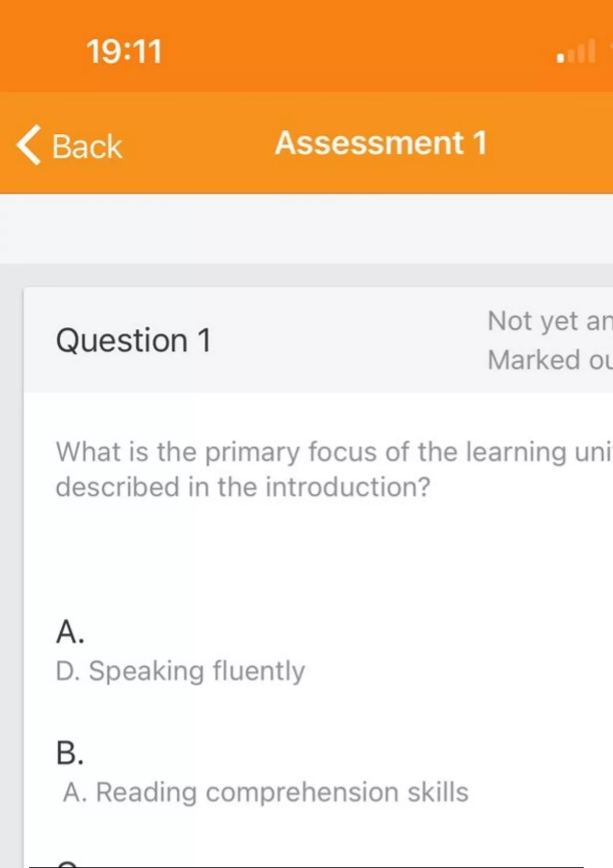Pick 'A. Reading comprehension skills' answer
The image size is (613, 868).
pyautogui.click(x=266, y=792)
